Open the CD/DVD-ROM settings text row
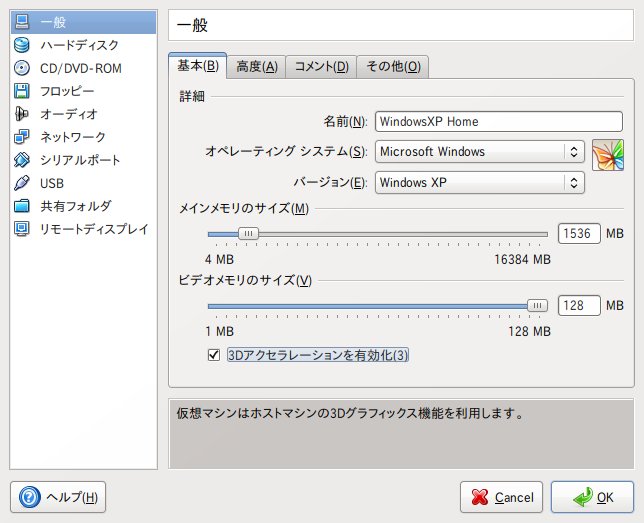 [83, 68]
